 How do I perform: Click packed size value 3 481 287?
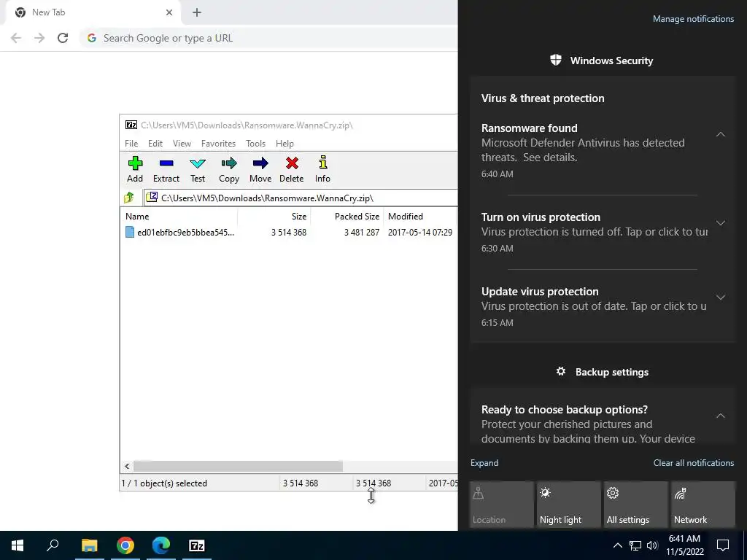click(x=362, y=233)
